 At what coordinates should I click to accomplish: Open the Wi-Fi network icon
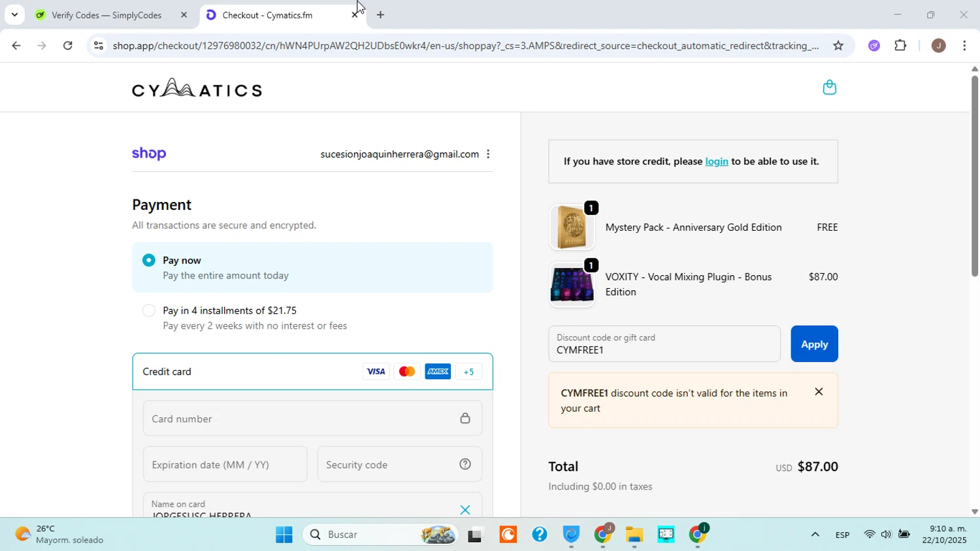click(x=869, y=535)
